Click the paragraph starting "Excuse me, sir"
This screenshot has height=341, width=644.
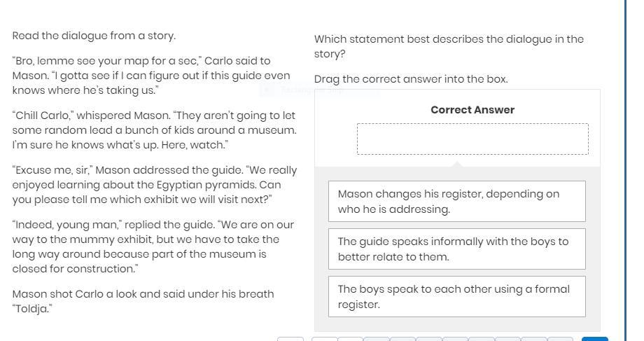tap(154, 185)
